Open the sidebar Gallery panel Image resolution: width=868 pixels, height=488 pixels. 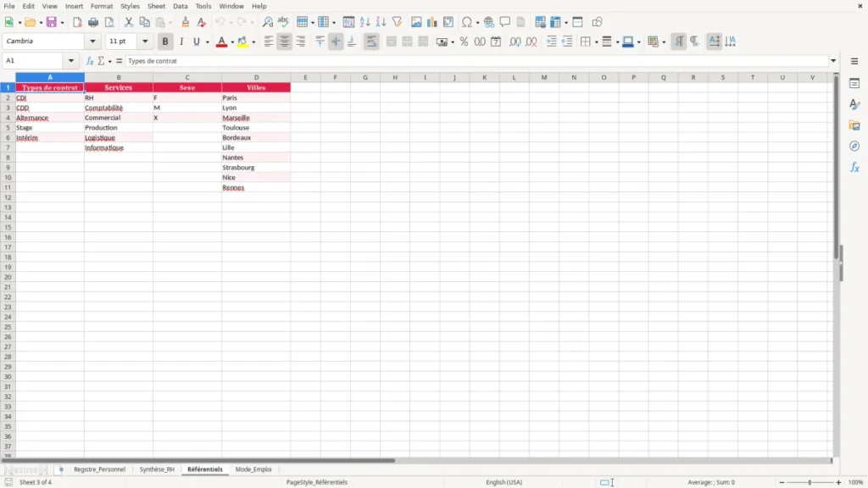(854, 125)
